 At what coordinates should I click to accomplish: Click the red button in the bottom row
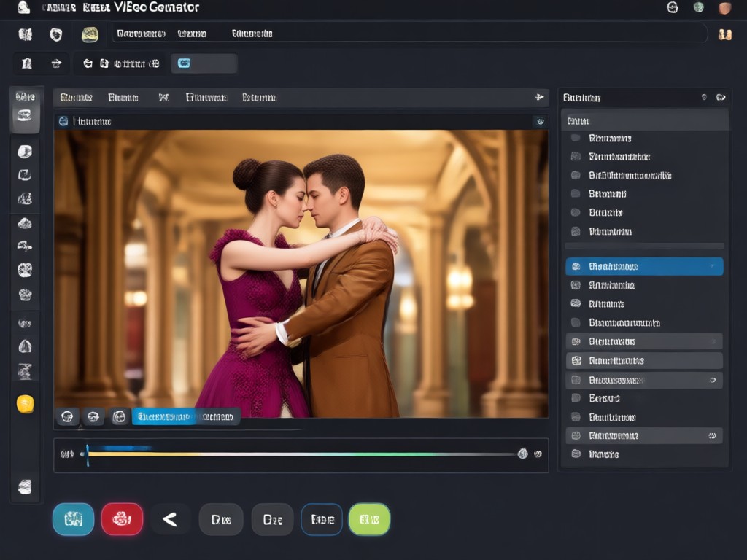(122, 519)
